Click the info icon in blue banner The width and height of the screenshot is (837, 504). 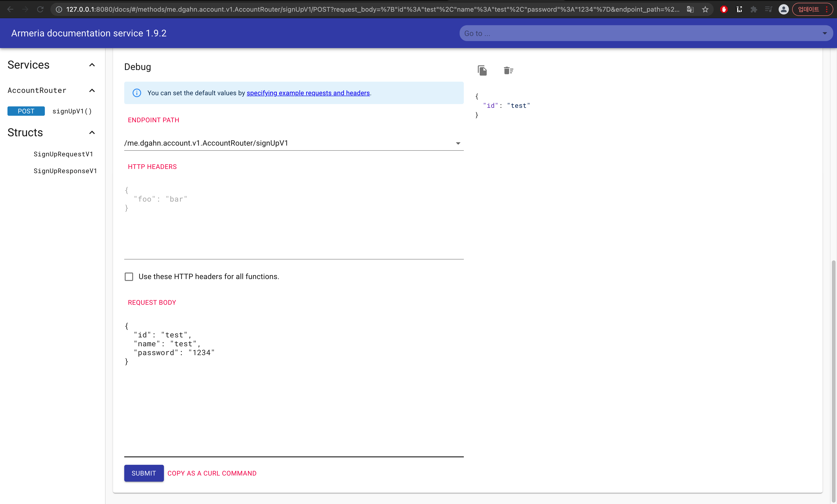[x=137, y=93]
